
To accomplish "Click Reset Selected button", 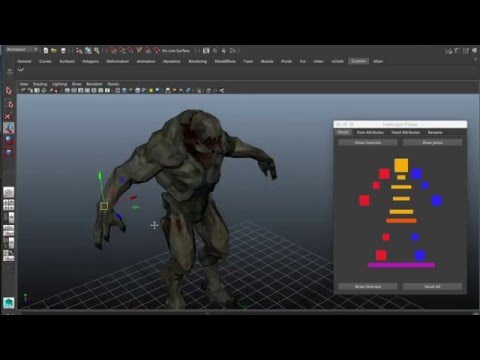I will point(368,286).
